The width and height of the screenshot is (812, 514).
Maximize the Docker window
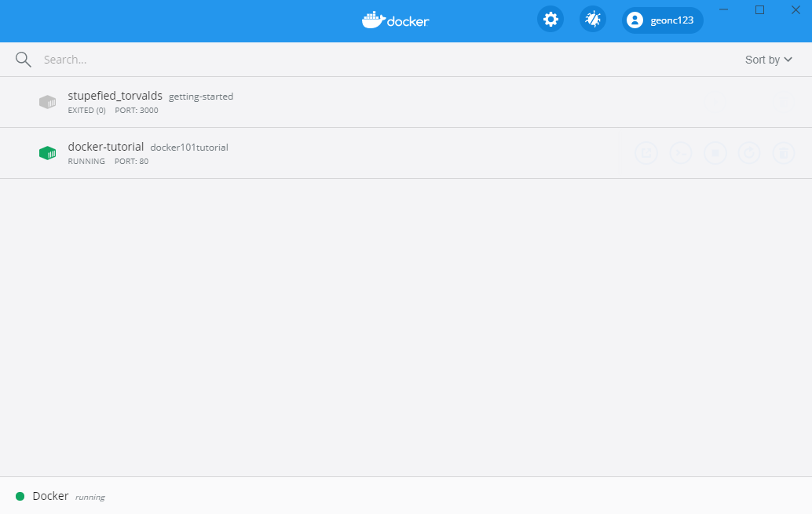click(759, 10)
